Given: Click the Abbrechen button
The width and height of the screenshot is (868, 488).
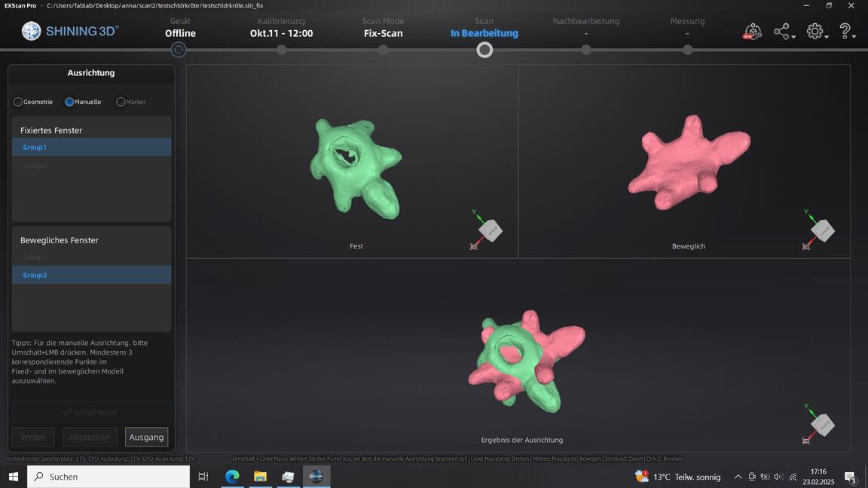Looking at the screenshot, I should point(90,437).
